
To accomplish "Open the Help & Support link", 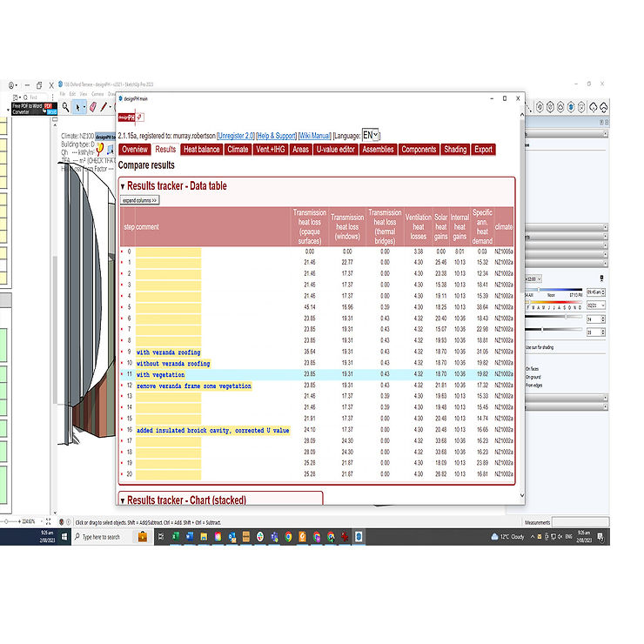I will 277,136.
